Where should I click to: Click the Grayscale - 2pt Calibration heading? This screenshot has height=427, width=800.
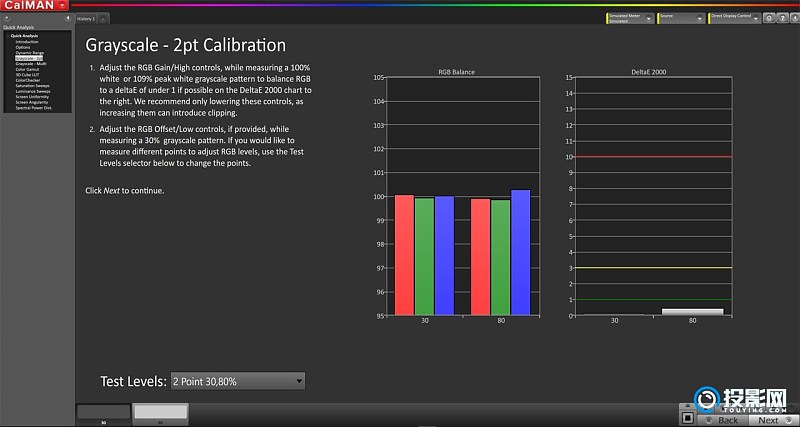[x=186, y=45]
